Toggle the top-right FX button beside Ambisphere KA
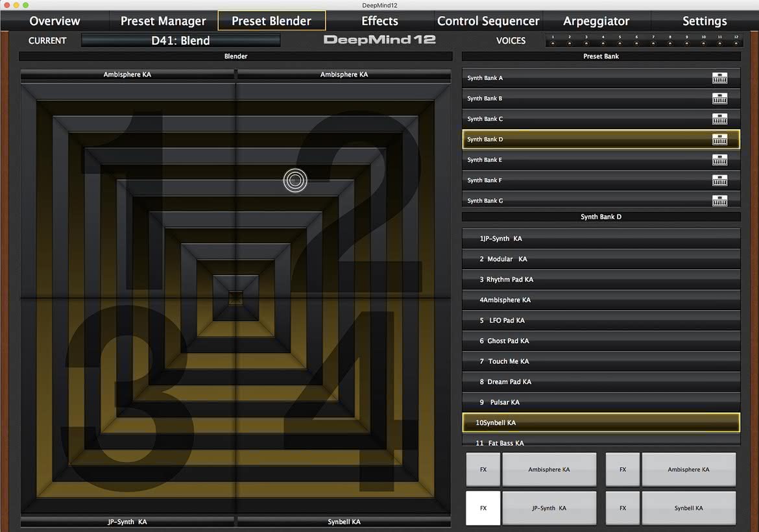This screenshot has height=532, width=759. pos(623,469)
